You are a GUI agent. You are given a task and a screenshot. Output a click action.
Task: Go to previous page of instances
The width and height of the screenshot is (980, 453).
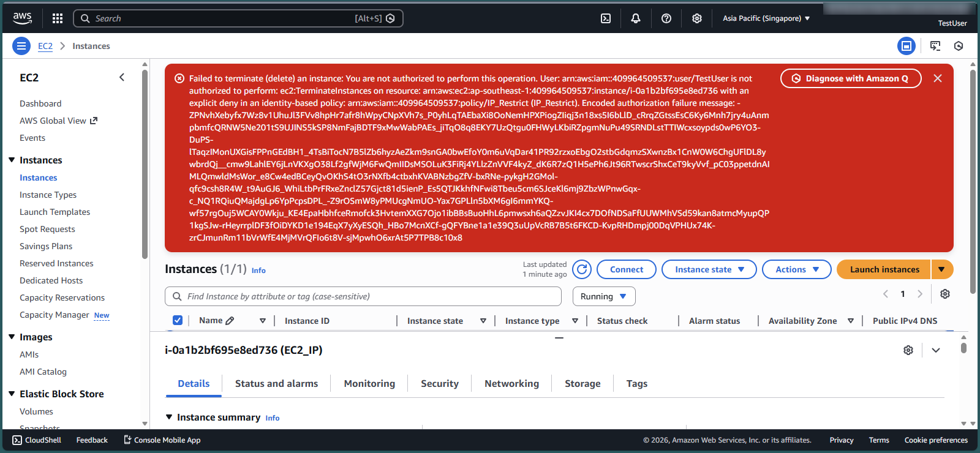(886, 294)
